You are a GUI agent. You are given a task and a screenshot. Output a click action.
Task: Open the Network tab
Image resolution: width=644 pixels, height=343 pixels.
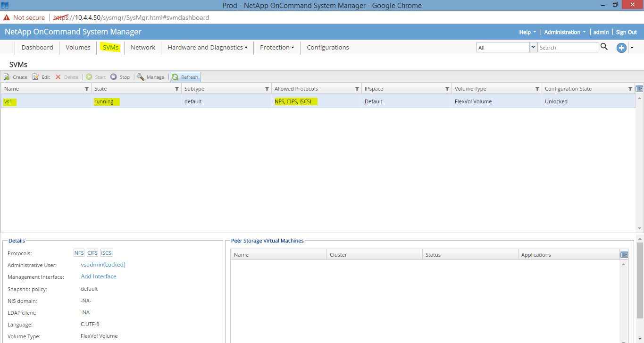(x=142, y=47)
